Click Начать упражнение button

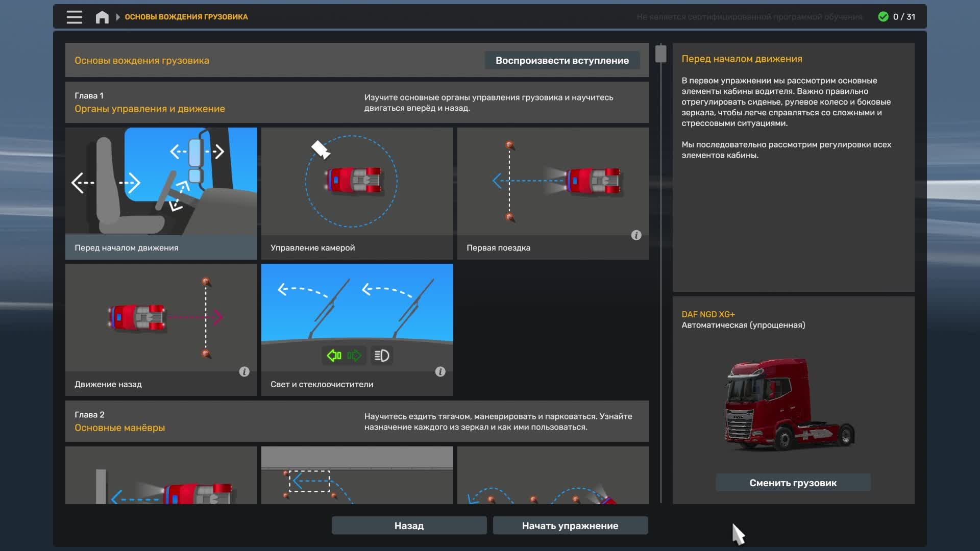570,525
